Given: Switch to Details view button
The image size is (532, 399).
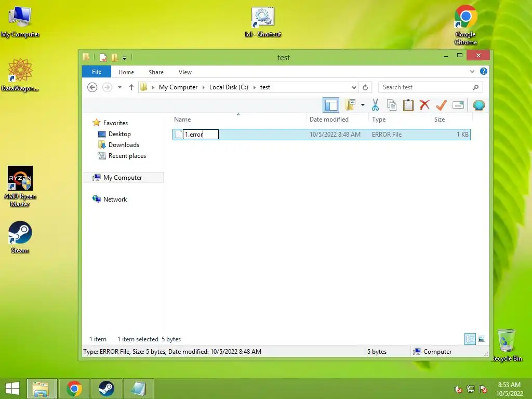Looking at the screenshot, I should pos(470,339).
